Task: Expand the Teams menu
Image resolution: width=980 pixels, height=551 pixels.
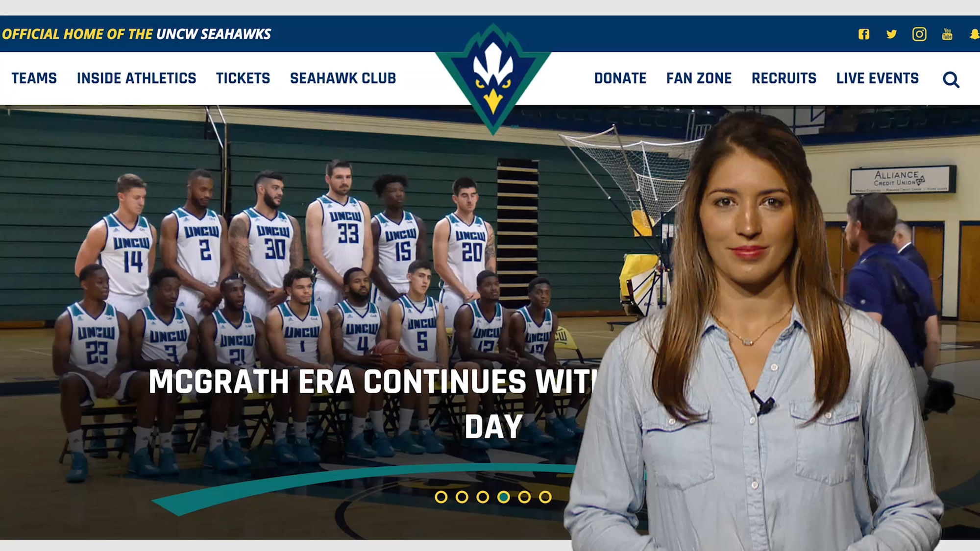Action: 34,78
